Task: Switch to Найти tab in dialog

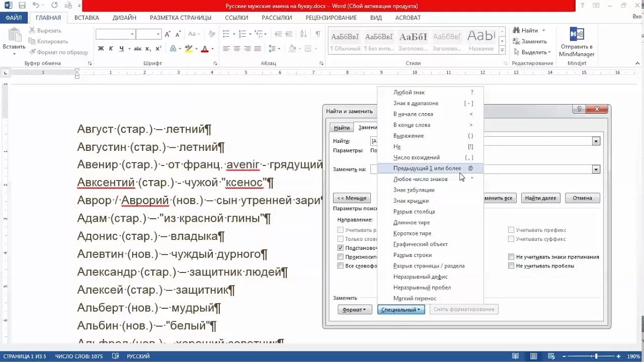Action: [x=342, y=128]
